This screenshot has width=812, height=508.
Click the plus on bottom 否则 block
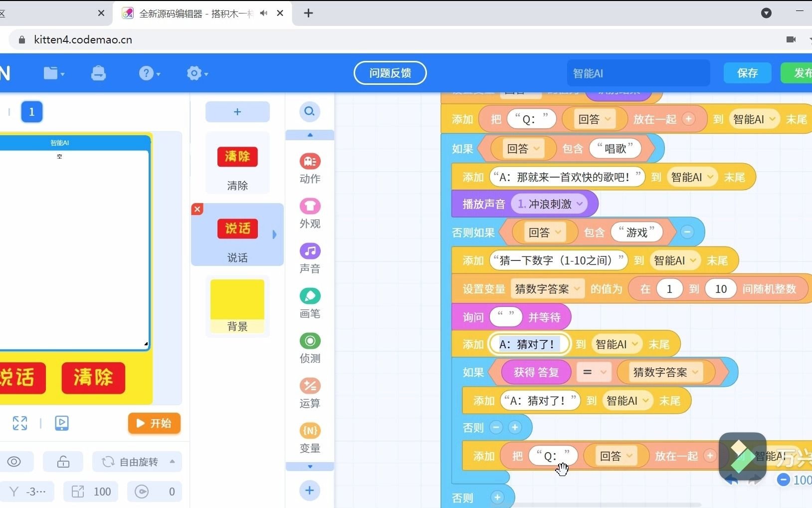[x=497, y=498]
